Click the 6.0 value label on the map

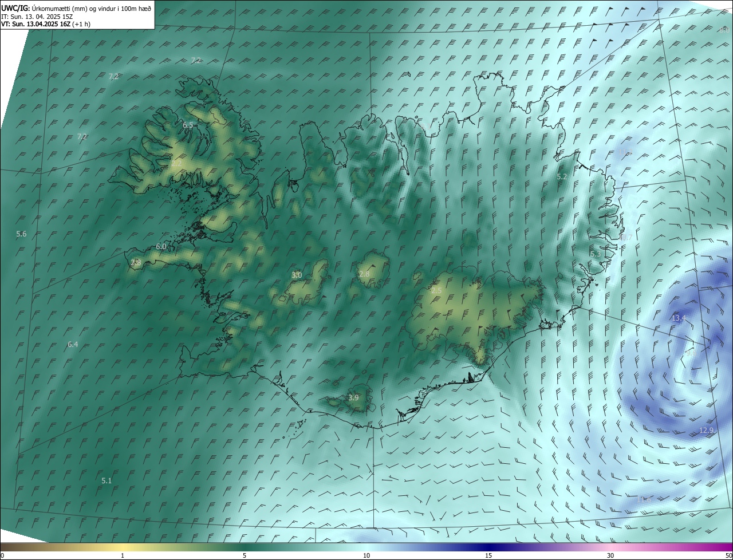coord(161,246)
